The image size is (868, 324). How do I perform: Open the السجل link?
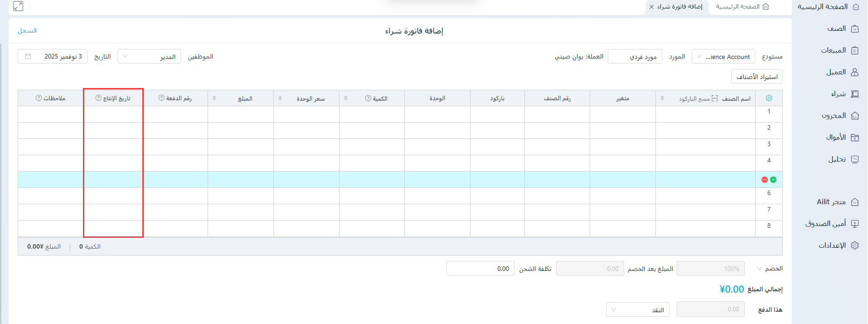click(x=27, y=31)
